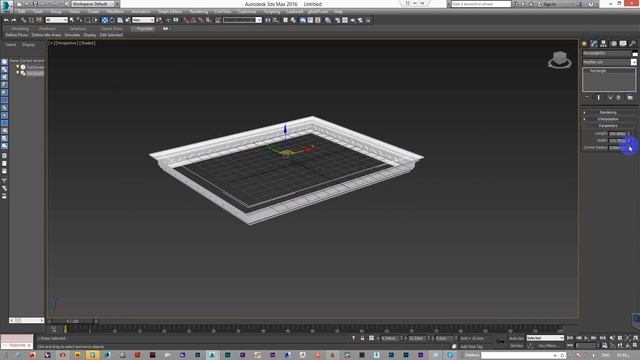Activate the Select and Rotate tool
Image resolution: width=640 pixels, height=360 pixels.
coord(112,20)
